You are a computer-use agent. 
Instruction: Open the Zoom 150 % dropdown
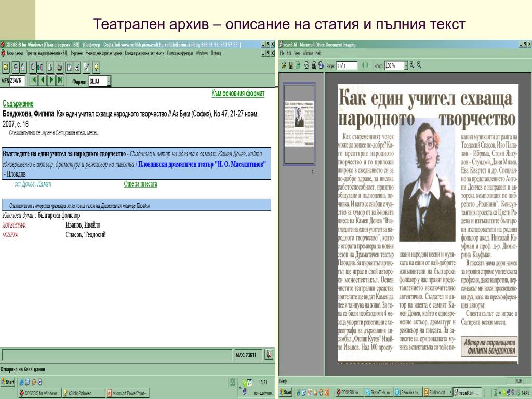coord(406,66)
